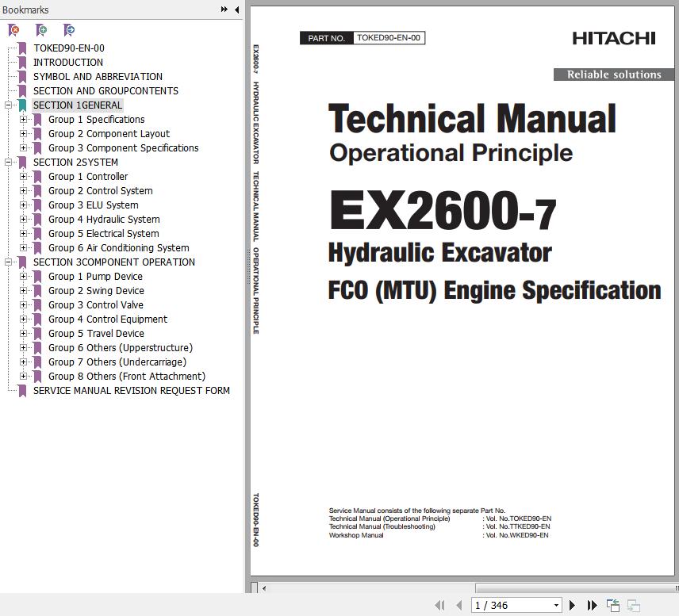Open Group 3 Control Valve bookmark
Screen dimensions: 679x616
pos(95,305)
